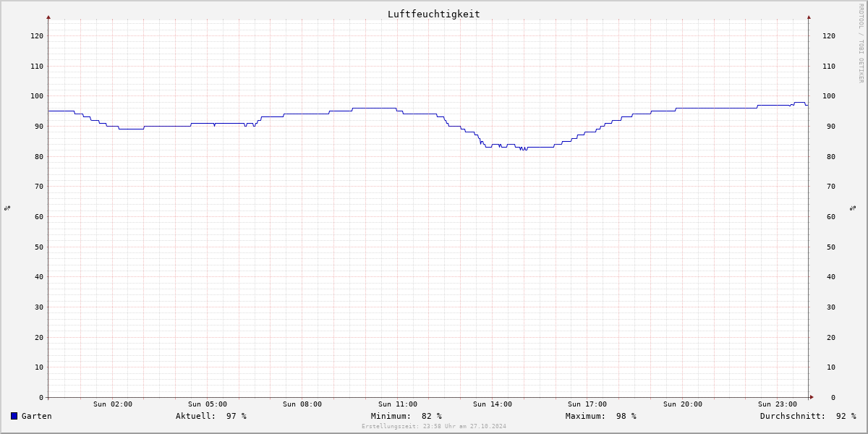Click the blue Garten legend color swatch
This screenshot has height=434, width=868.
pos(14,416)
